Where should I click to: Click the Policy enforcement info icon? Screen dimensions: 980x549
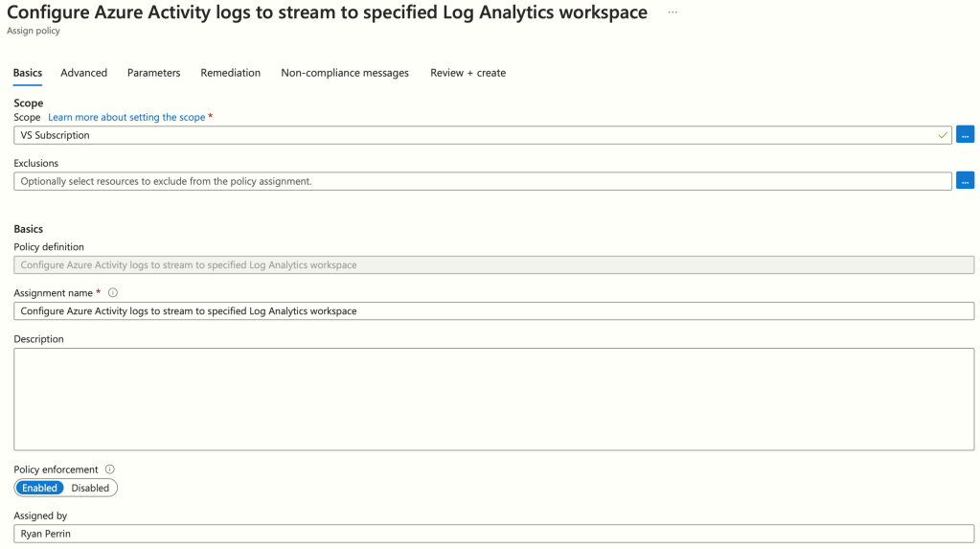(110, 469)
